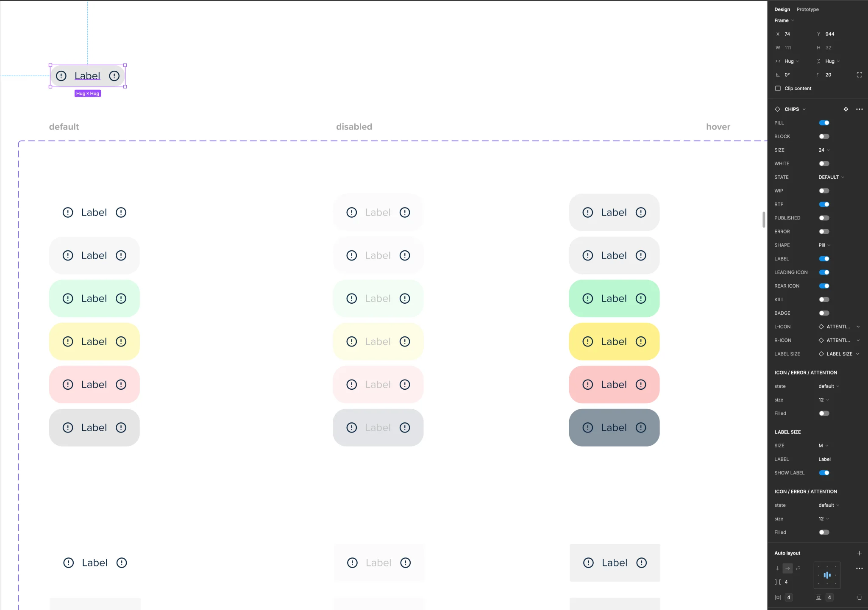Click the plus icon beside Auto layout
868x610 pixels.
click(x=859, y=553)
